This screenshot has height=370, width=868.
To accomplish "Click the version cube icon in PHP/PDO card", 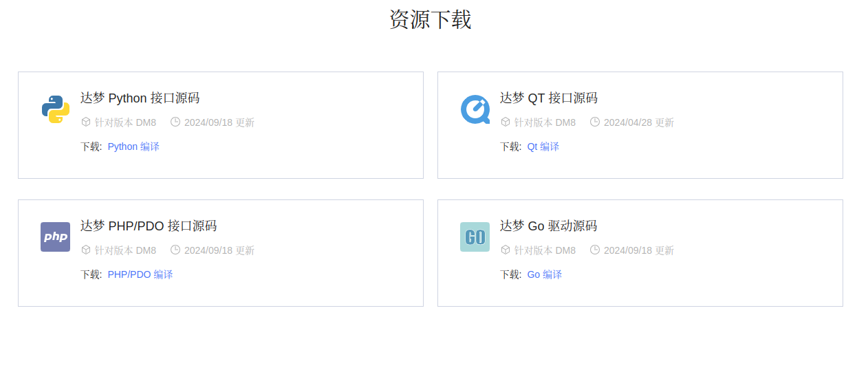I will [x=86, y=250].
